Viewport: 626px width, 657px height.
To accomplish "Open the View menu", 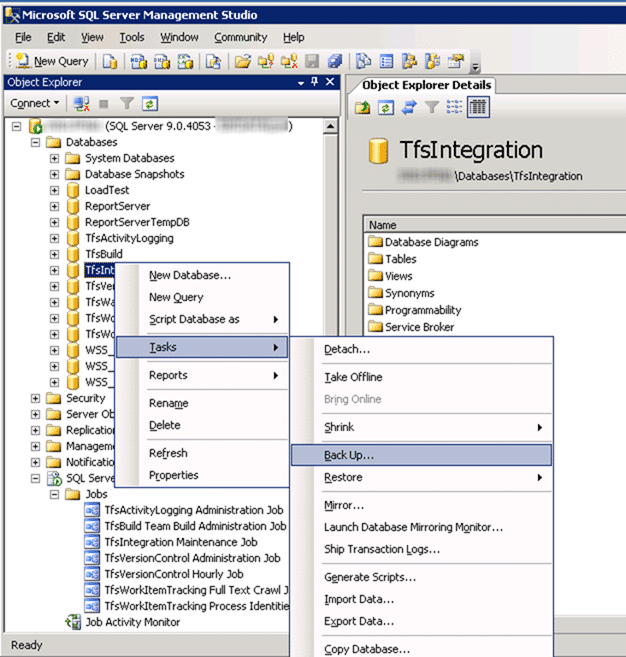I will pyautogui.click(x=92, y=37).
